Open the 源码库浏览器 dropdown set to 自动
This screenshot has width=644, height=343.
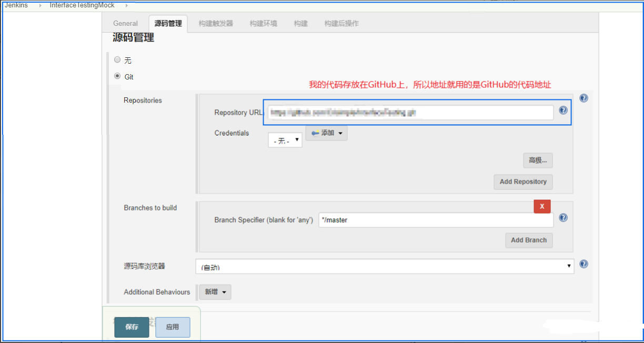tap(385, 266)
